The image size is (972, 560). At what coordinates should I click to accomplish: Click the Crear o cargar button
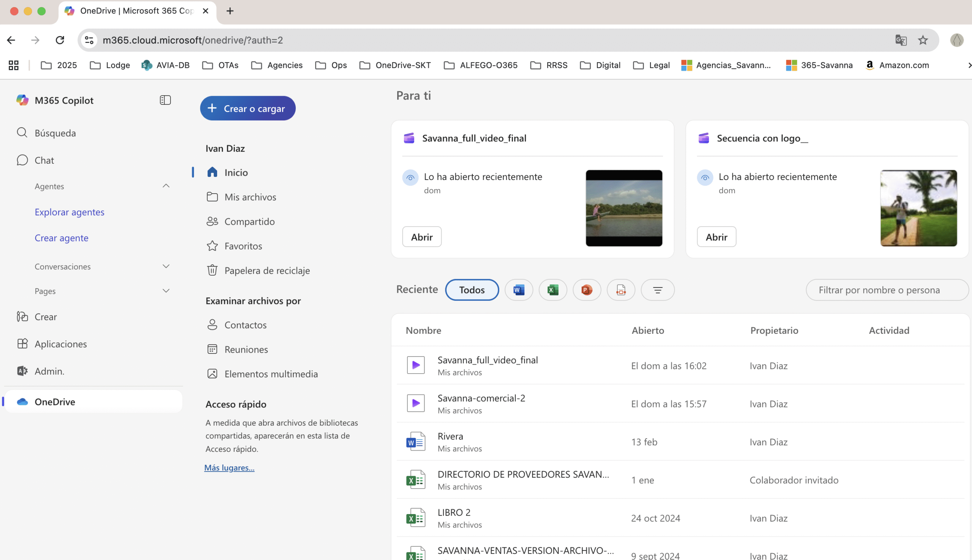[x=247, y=109]
